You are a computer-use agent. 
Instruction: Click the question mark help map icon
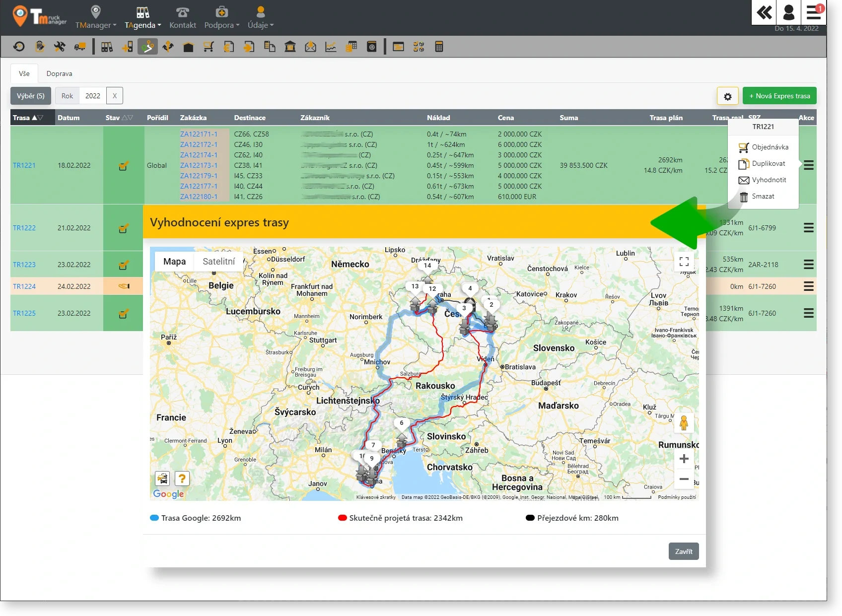click(182, 478)
